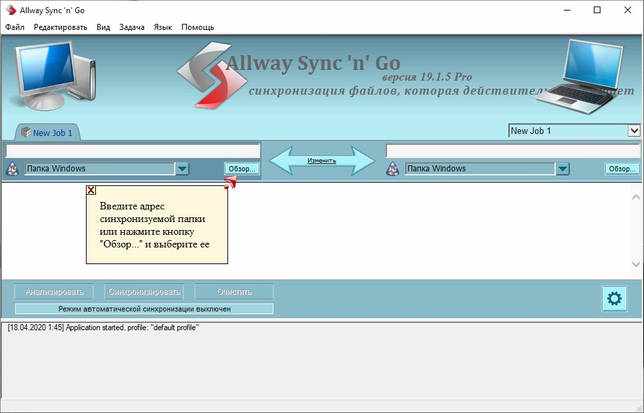This screenshot has width=644, height=413.
Task: Click the scroll down arrow in file pane
Action: [636, 264]
